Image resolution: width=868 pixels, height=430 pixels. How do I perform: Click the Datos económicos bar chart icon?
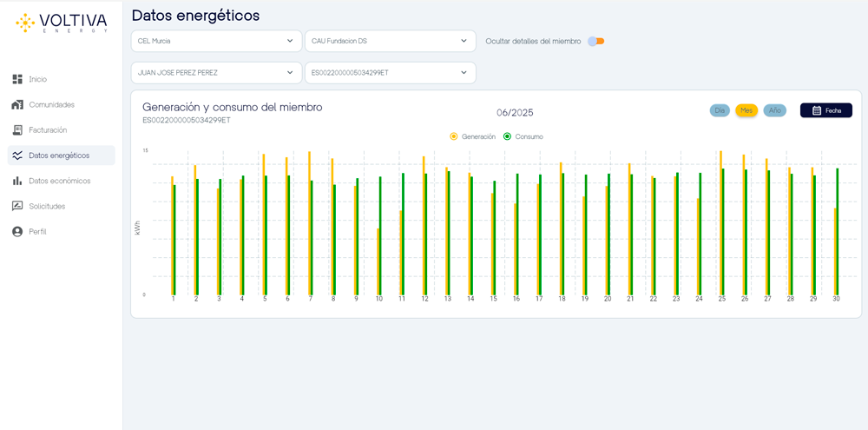point(17,181)
